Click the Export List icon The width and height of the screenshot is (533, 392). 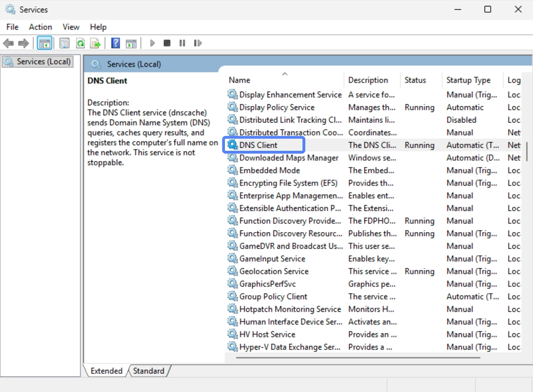(95, 43)
